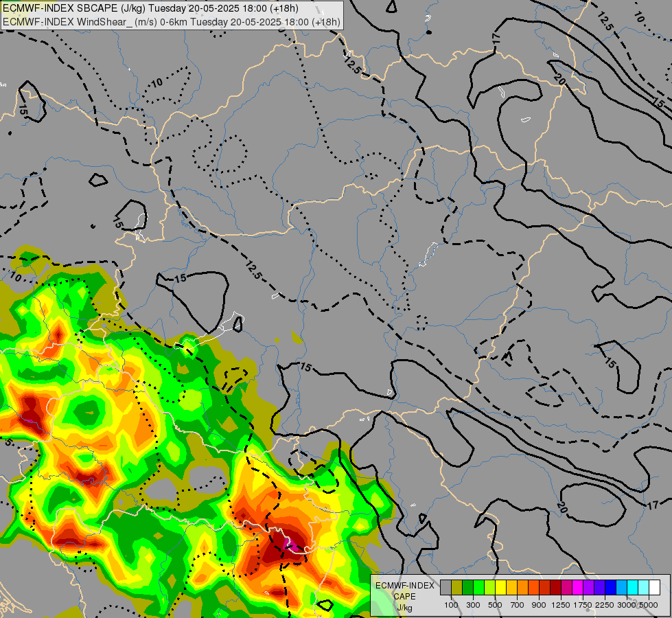This screenshot has width=672, height=618.
Task: Click the 300 legend scale value
Action: tap(473, 605)
